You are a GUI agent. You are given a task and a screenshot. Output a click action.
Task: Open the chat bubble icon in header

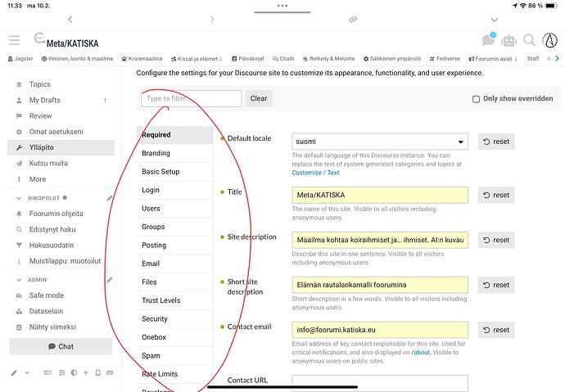coord(489,39)
